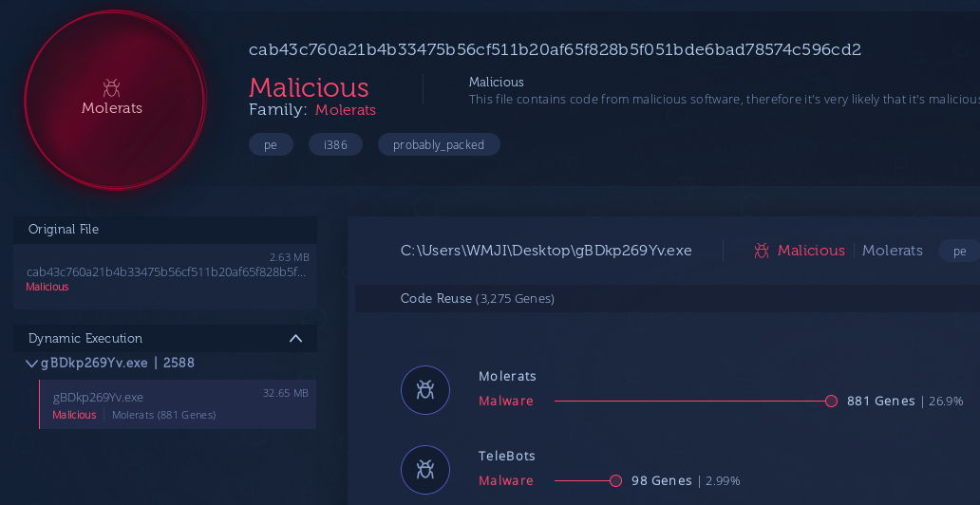The height and width of the screenshot is (505, 980).
Task: Click the large Malicious verdict heading
Action: click(309, 87)
